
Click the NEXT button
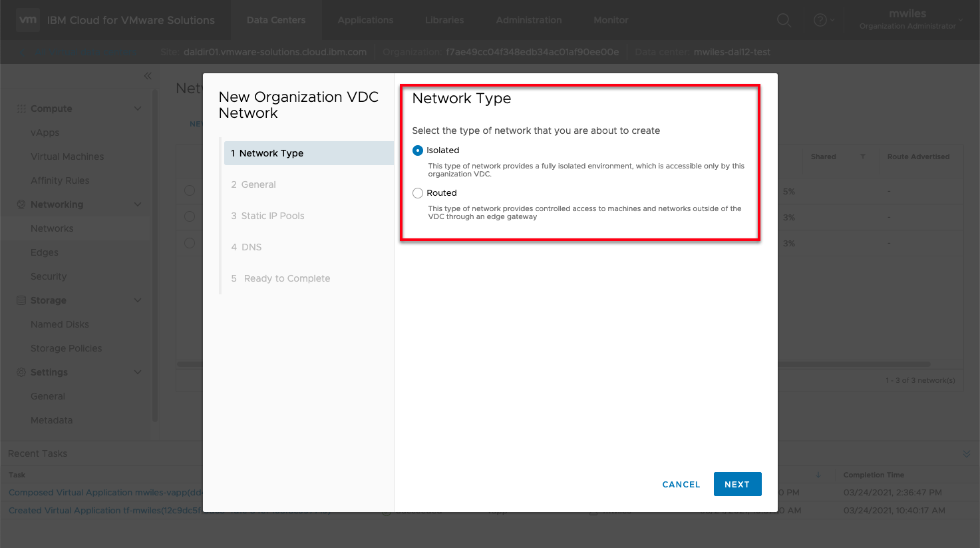point(737,484)
